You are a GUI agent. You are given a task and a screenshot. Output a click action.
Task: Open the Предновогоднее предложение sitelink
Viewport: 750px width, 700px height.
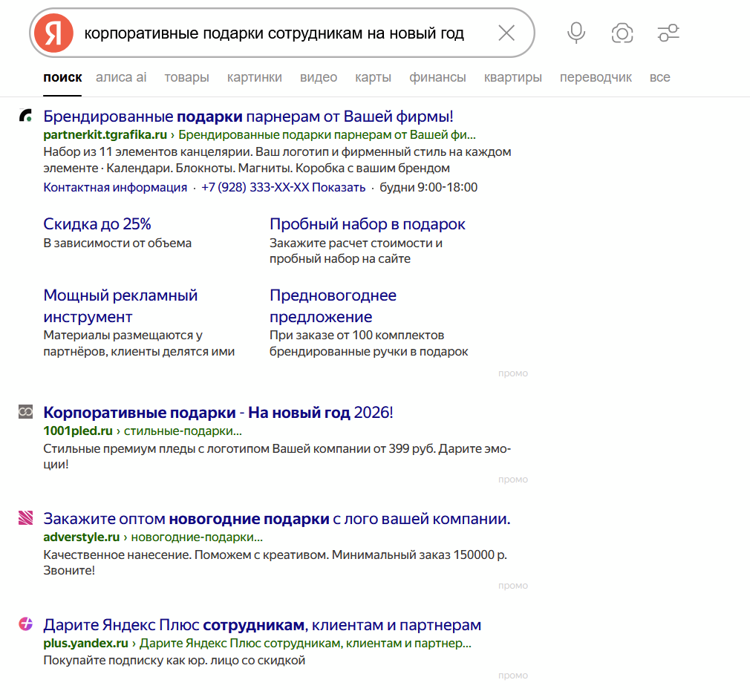[333, 306]
